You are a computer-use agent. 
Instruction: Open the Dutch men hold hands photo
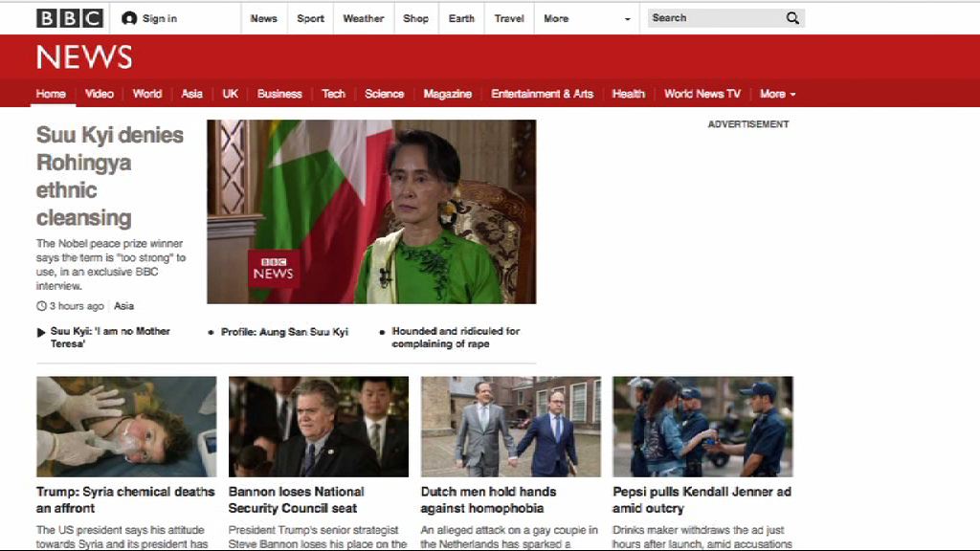coord(511,427)
